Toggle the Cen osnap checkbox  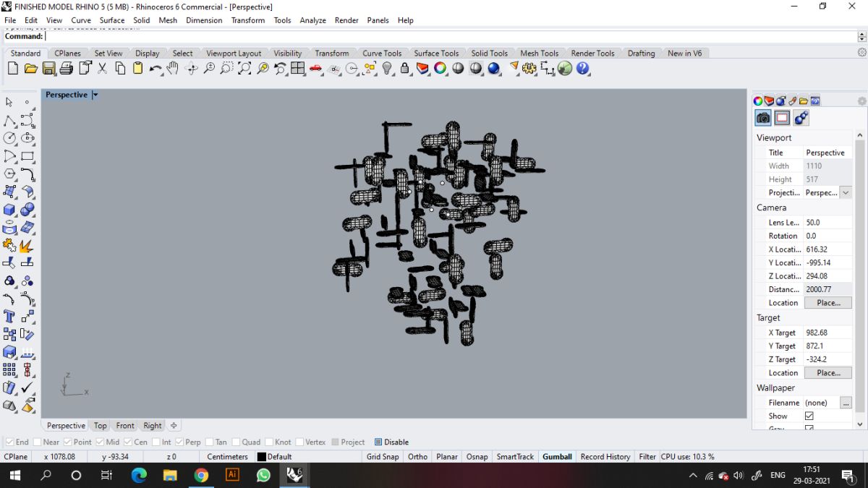click(128, 442)
